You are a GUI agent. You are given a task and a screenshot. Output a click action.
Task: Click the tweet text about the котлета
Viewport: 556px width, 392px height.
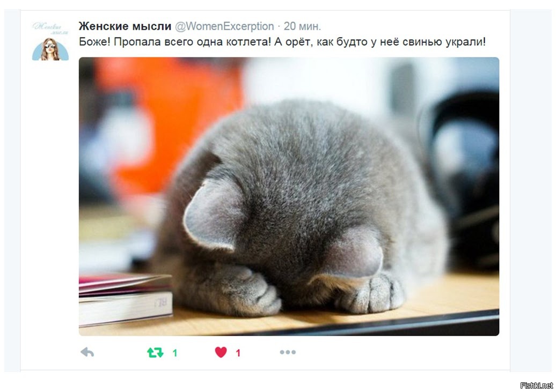point(282,42)
